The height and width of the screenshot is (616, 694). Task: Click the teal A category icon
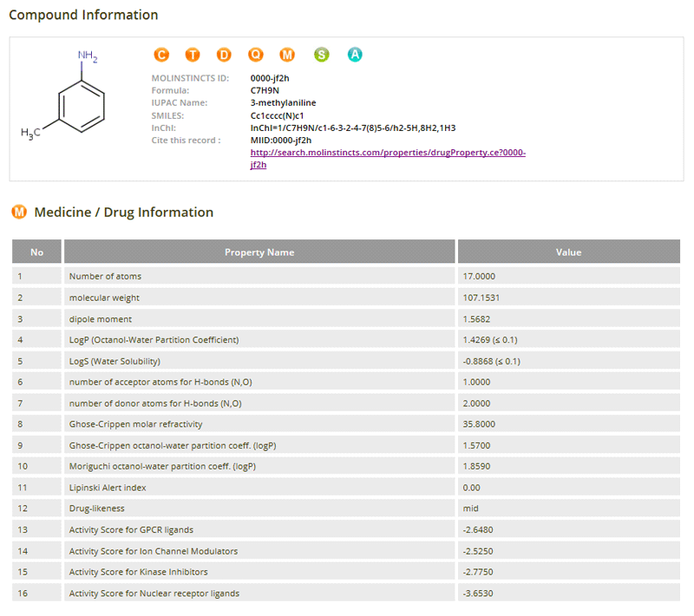[x=355, y=55]
